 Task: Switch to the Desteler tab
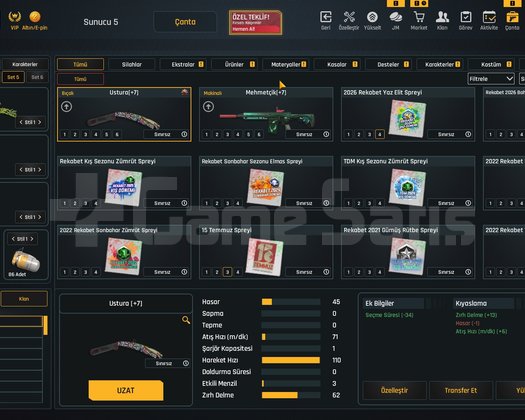point(388,64)
